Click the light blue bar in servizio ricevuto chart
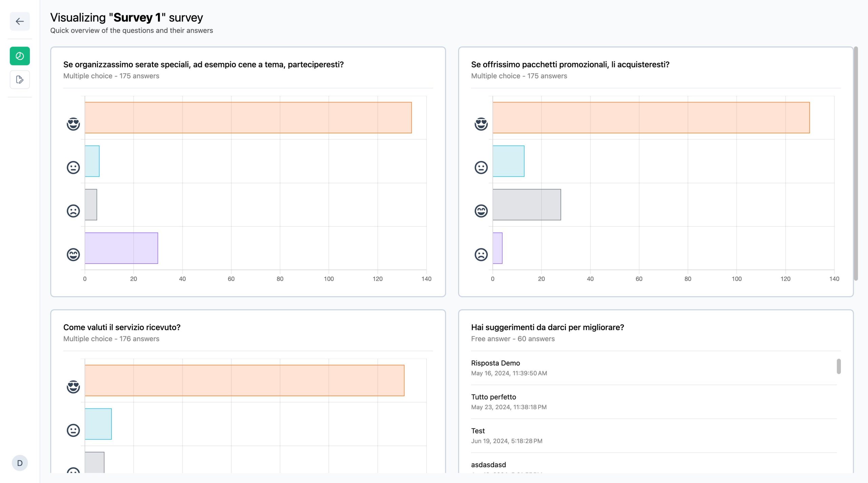Image resolution: width=868 pixels, height=483 pixels. click(98, 424)
